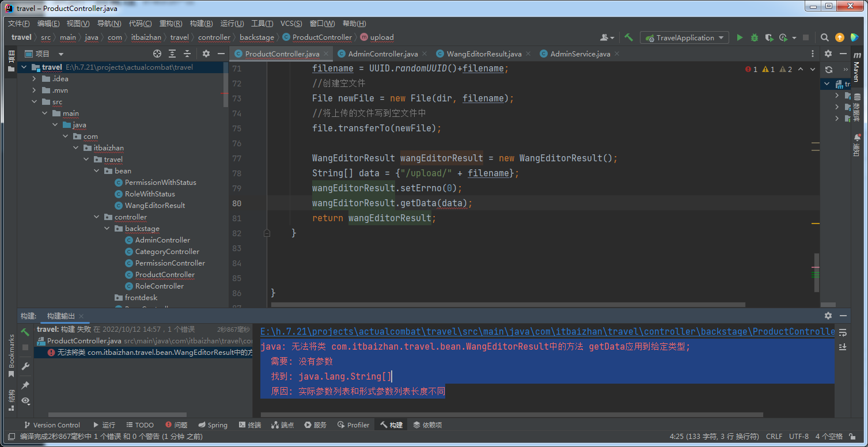Click the Profiler run icon in toolbar
Screen dimensions: 868x447
click(x=783, y=37)
